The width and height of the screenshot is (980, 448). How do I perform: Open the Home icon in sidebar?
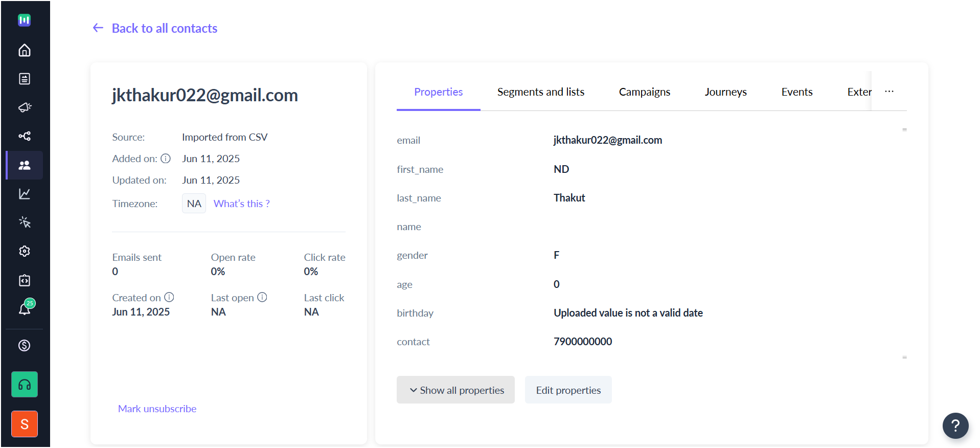25,50
